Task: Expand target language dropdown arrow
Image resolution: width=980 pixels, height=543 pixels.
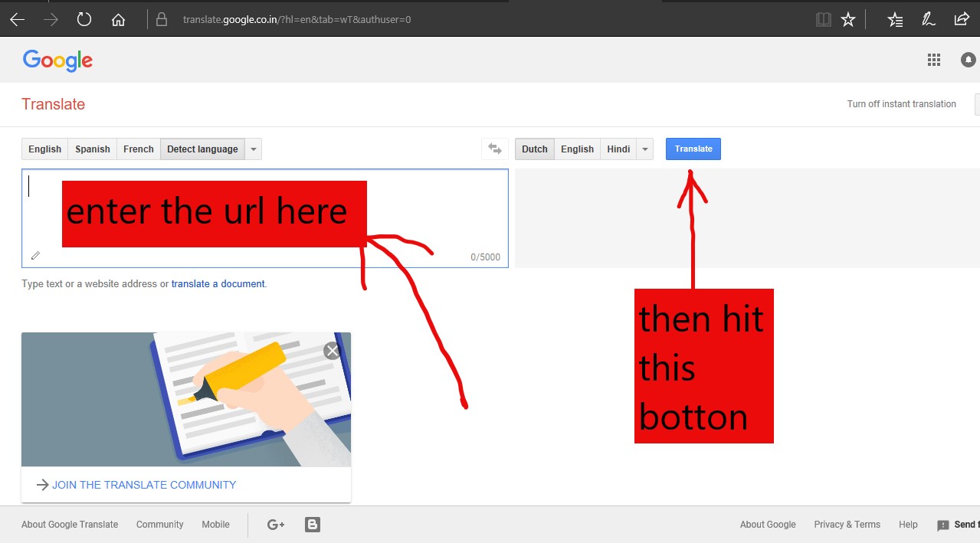Action: (645, 149)
